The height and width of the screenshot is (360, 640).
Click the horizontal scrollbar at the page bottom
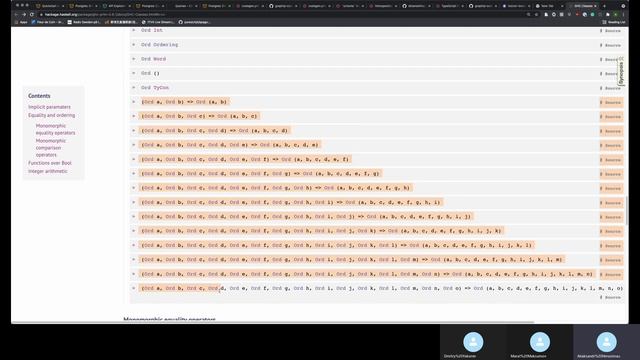[x=273, y=322]
